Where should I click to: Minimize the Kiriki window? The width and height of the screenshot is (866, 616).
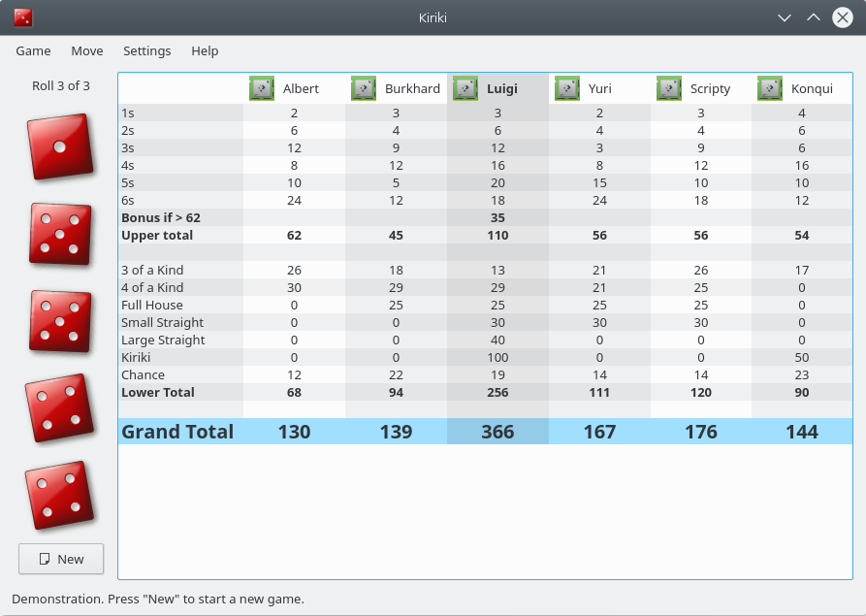click(x=785, y=17)
